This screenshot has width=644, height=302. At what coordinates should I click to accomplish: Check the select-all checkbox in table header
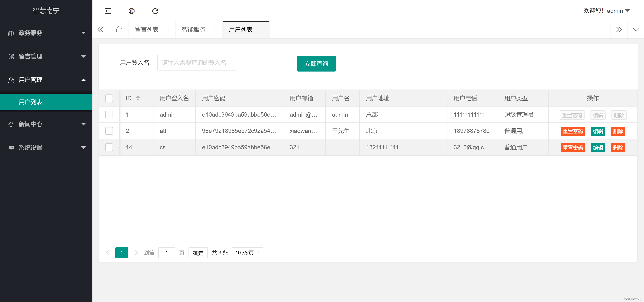[109, 98]
